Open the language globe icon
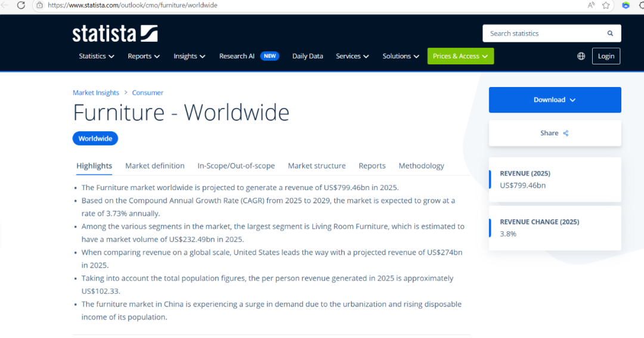Image resolution: width=644 pixels, height=338 pixels. [581, 56]
